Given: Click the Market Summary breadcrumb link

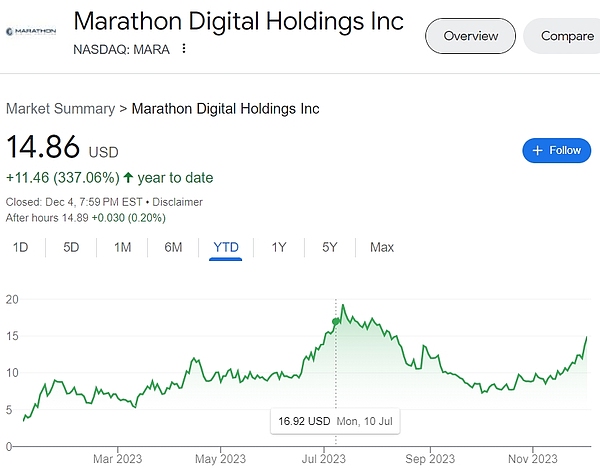Looking at the screenshot, I should [60, 108].
